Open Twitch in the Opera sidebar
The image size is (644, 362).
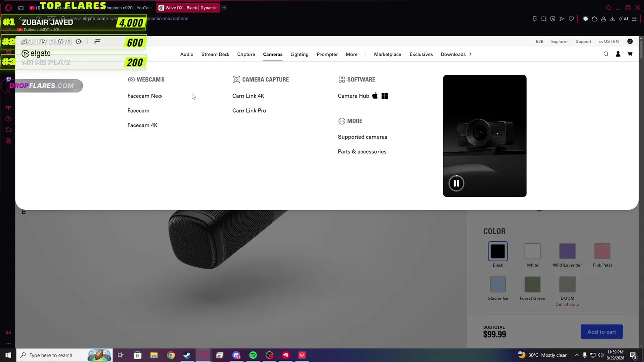tap(8, 80)
